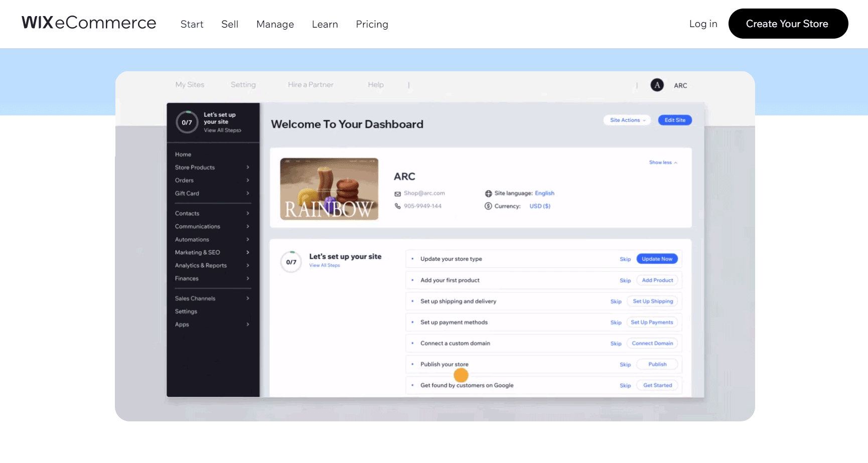Screen dimensions: 868x463
Task: Click the 0/7 setup progress ring in sidebar
Action: (x=187, y=122)
